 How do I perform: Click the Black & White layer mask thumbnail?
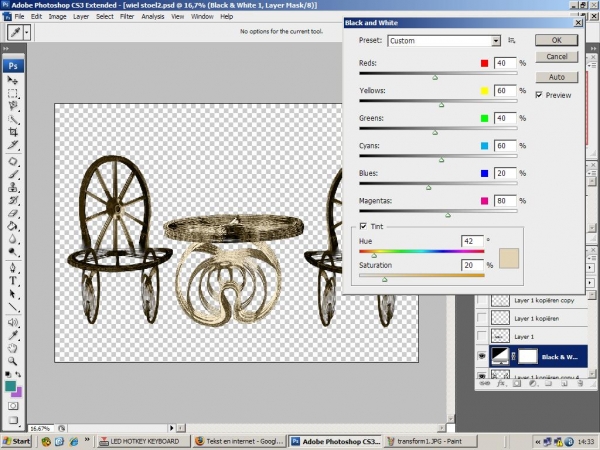pos(528,356)
